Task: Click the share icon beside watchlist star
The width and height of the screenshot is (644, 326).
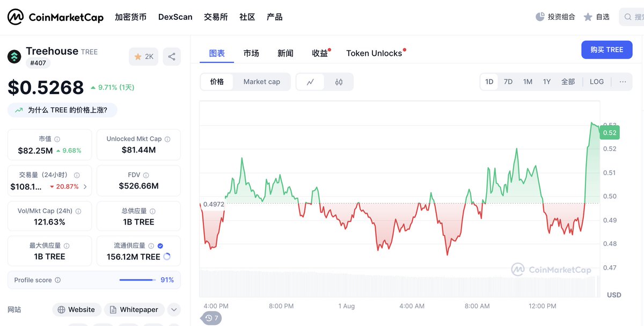Action: [x=172, y=56]
